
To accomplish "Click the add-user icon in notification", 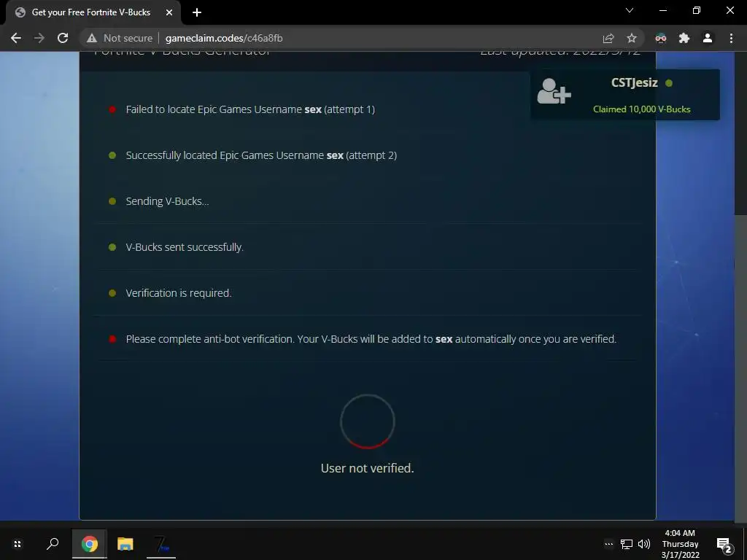I will (x=554, y=90).
